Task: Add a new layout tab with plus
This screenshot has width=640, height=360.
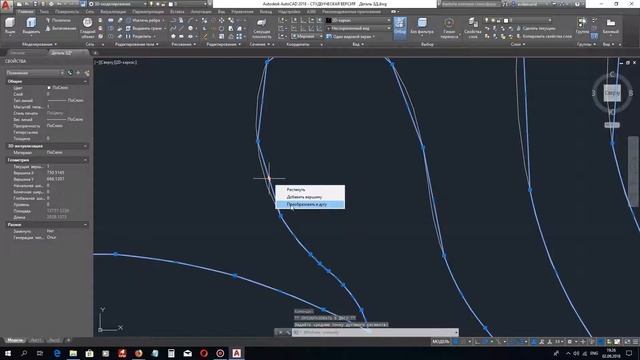Action: pyautogui.click(x=68, y=340)
